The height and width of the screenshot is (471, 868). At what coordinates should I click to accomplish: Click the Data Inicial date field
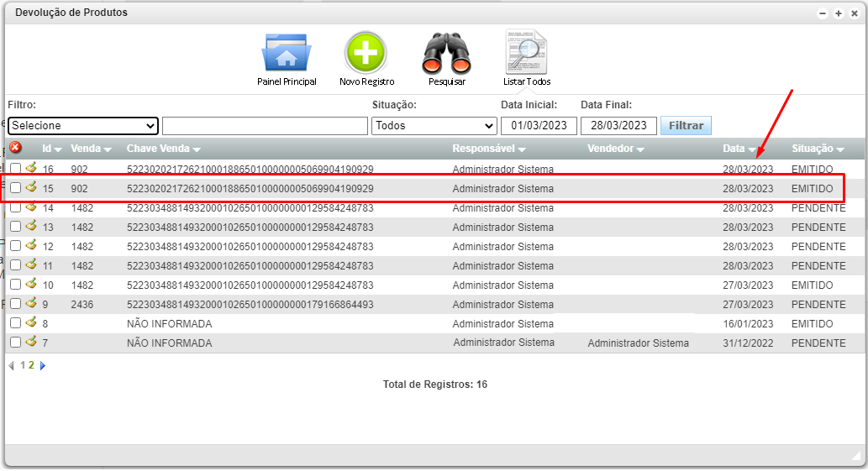click(x=539, y=126)
